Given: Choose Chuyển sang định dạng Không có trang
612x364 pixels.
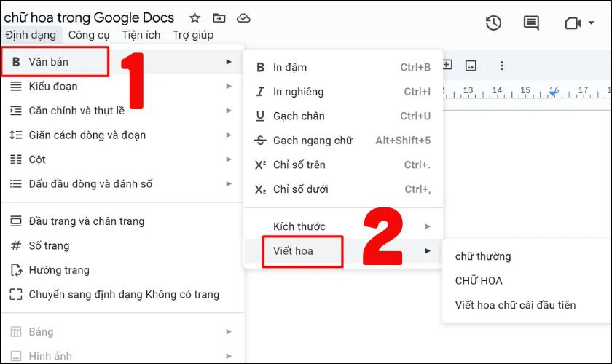Looking at the screenshot, I should [122, 295].
